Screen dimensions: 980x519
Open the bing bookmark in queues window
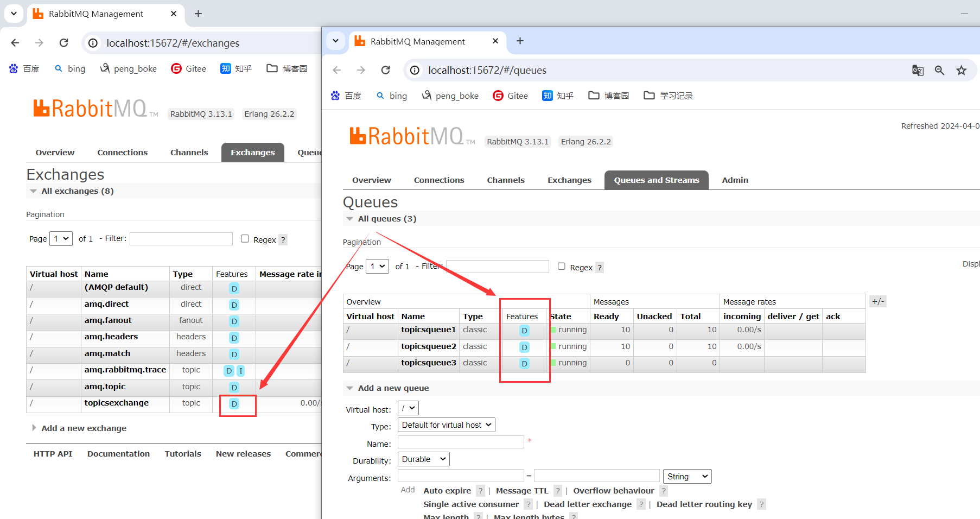point(391,96)
